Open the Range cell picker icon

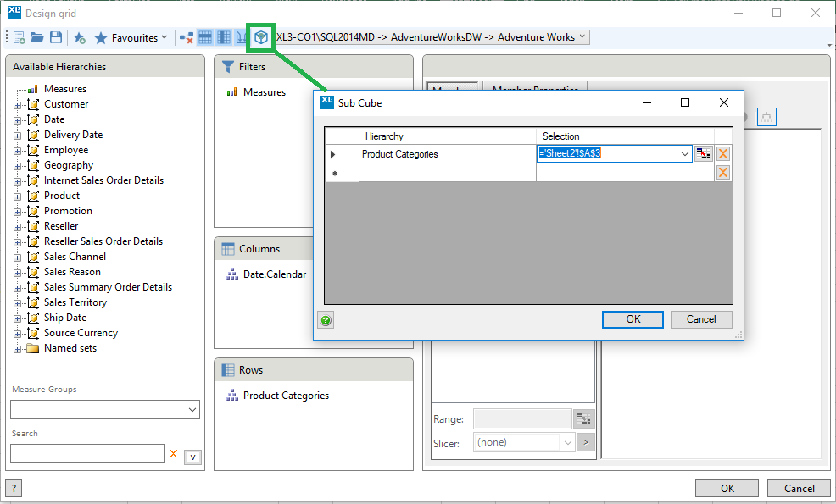(x=582, y=418)
